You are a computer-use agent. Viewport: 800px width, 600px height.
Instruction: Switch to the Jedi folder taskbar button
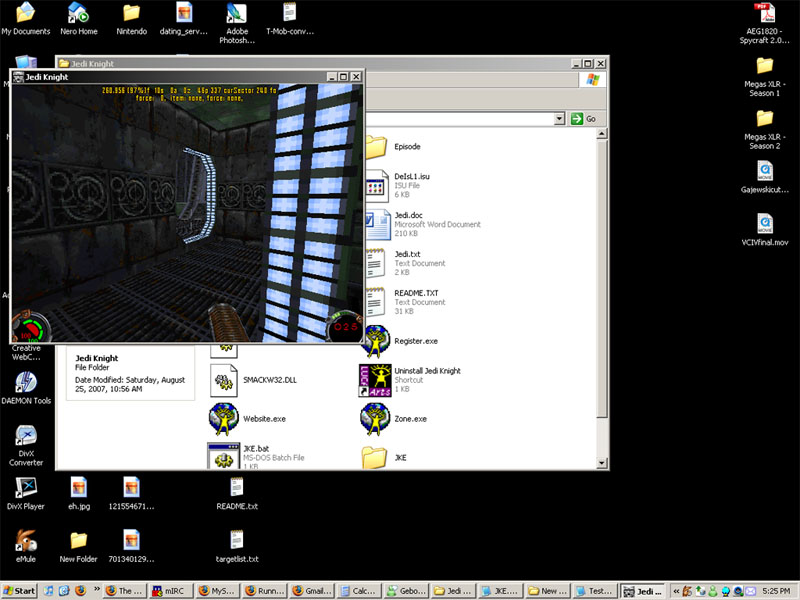coord(453,591)
